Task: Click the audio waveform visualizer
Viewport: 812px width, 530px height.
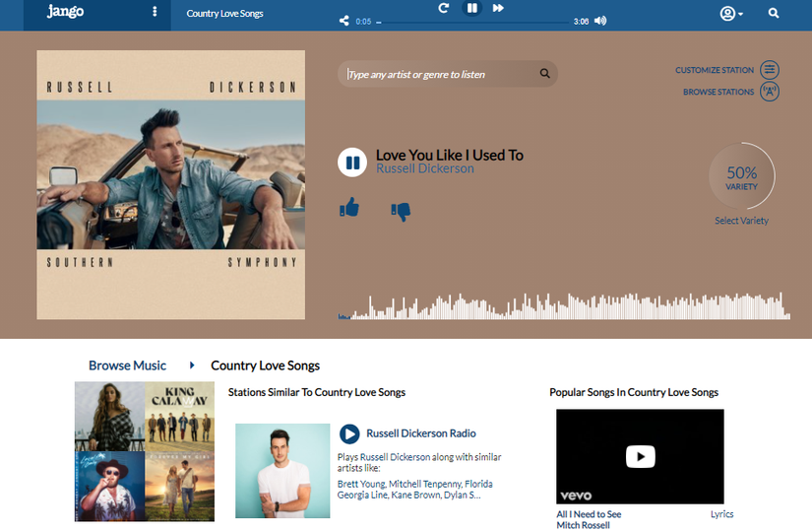Action: click(564, 305)
